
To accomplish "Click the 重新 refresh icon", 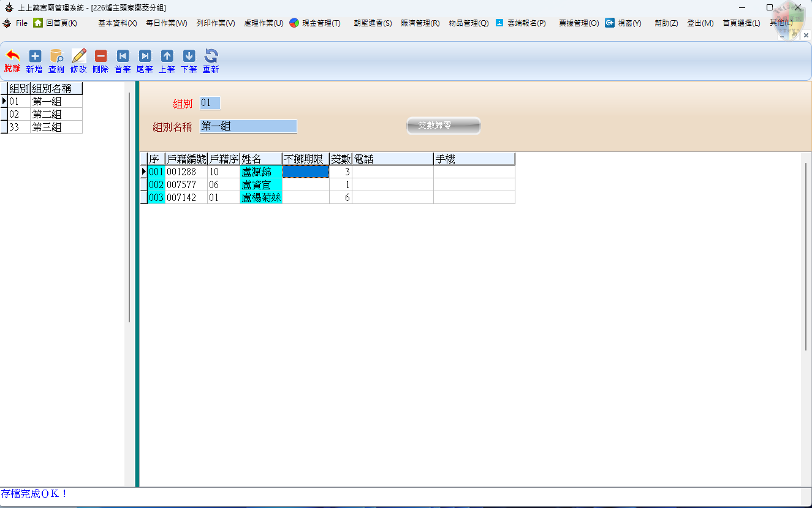I will [211, 56].
